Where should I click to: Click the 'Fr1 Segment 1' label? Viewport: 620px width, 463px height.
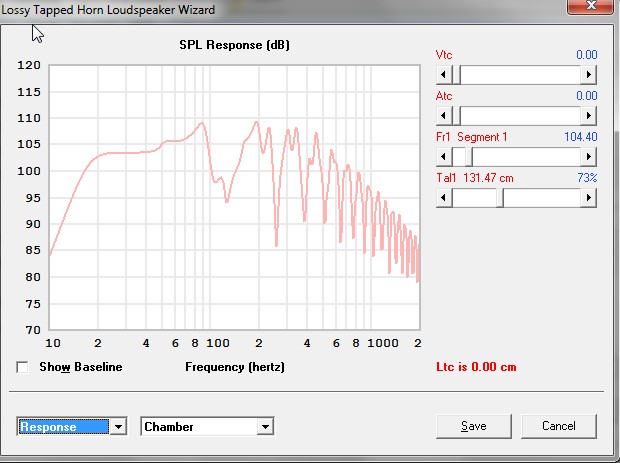[471, 137]
